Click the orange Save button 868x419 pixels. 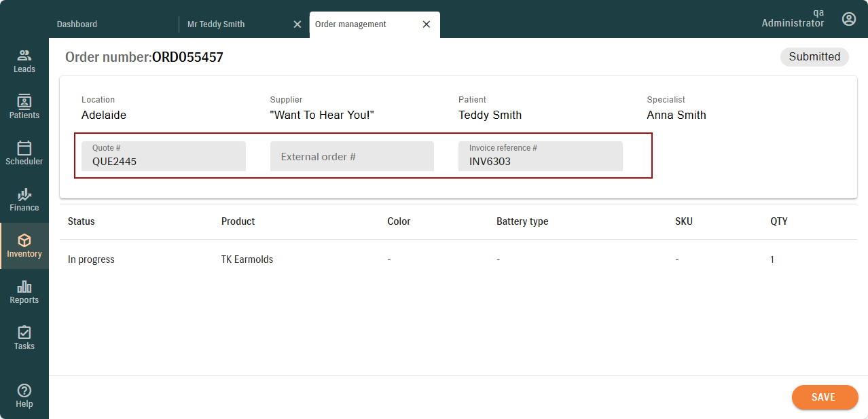[x=825, y=397]
